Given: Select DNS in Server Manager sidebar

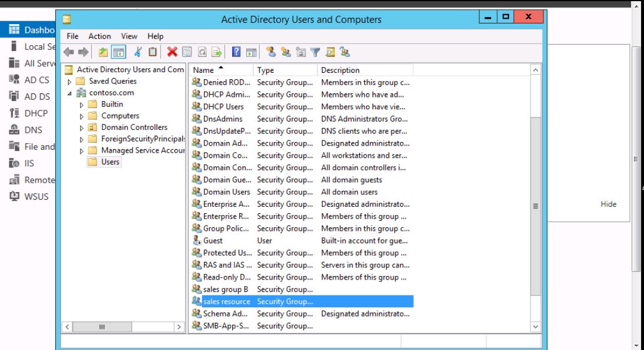Looking at the screenshot, I should [33, 130].
